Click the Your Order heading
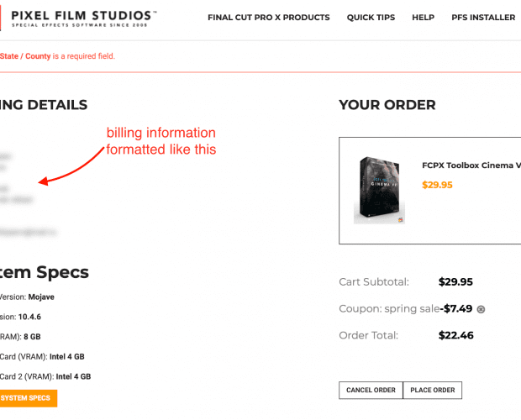 387,105
